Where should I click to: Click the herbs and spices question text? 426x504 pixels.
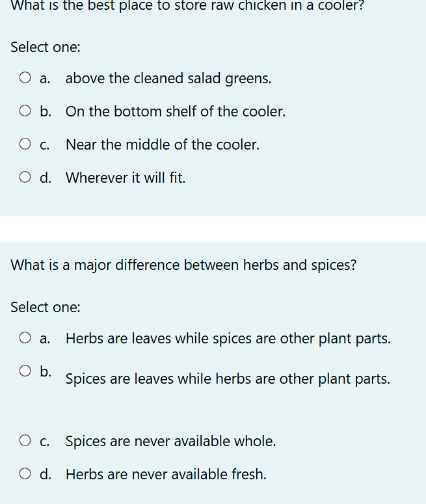pos(183,265)
